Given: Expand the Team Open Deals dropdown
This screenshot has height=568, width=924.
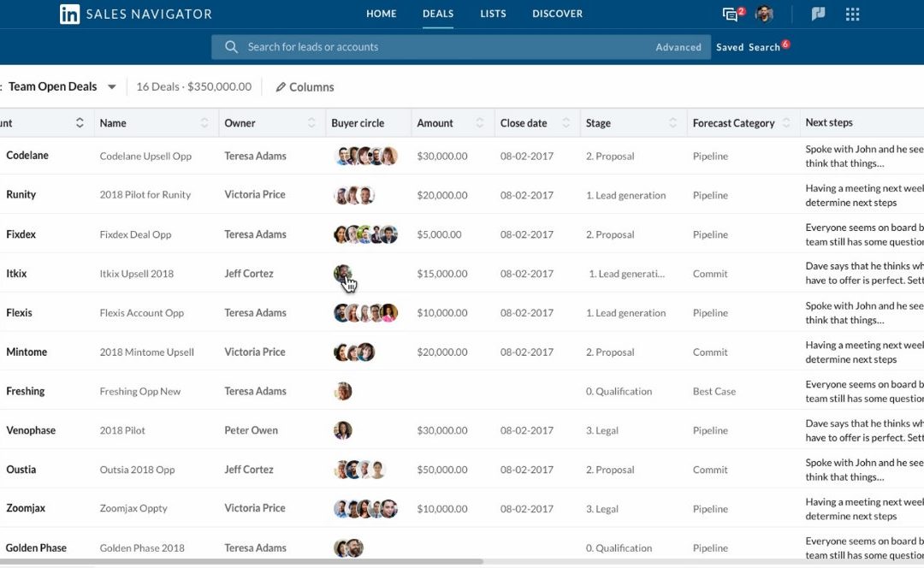Looking at the screenshot, I should [111, 87].
